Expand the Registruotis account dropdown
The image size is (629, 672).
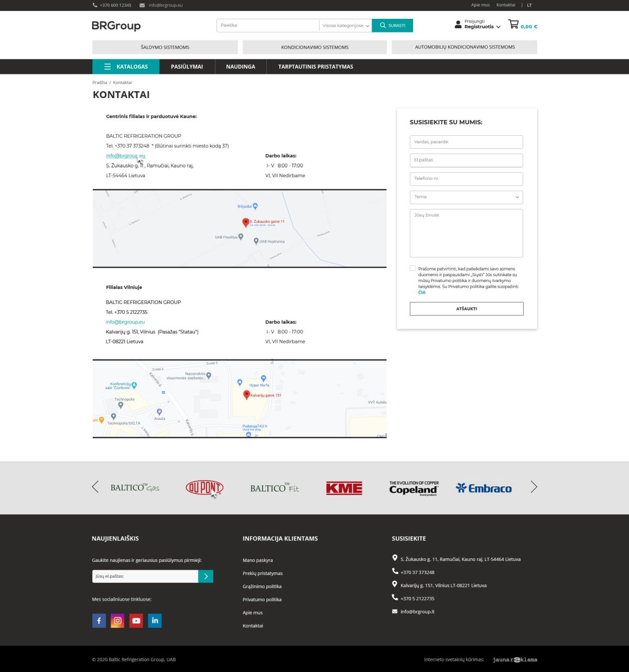pyautogui.click(x=482, y=27)
